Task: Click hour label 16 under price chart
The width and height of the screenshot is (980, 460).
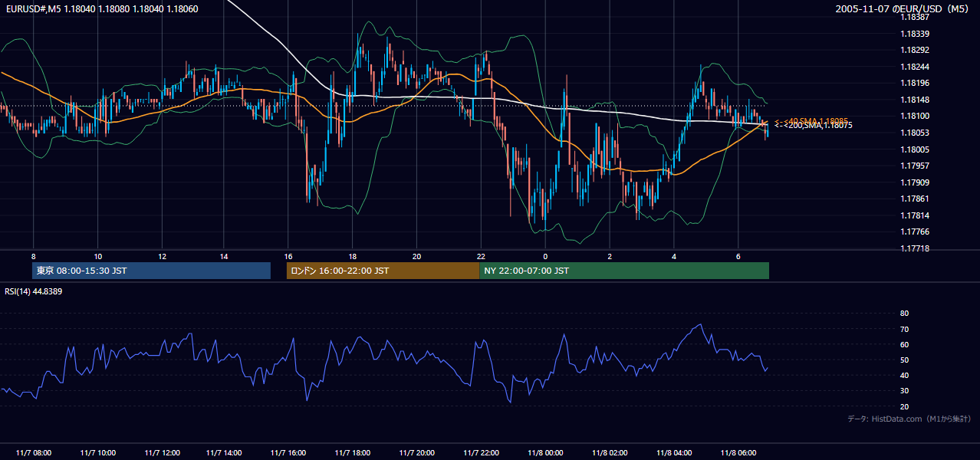Action: tap(288, 256)
